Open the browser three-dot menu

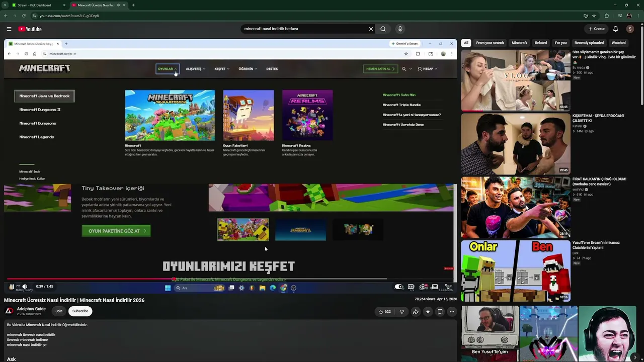[x=637, y=16]
